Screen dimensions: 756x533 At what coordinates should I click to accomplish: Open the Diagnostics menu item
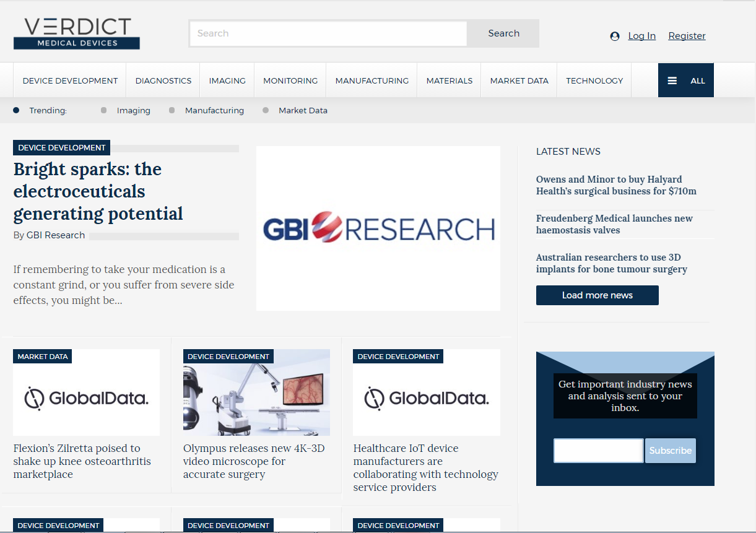tap(163, 80)
